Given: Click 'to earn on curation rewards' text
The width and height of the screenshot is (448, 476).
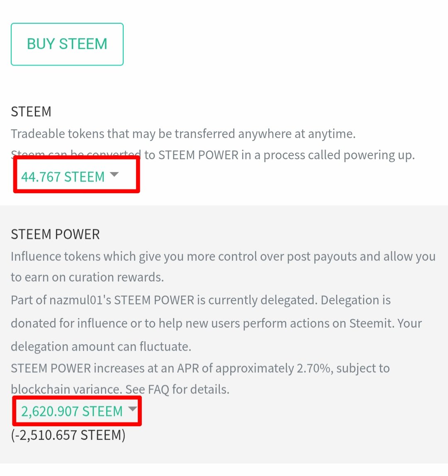Looking at the screenshot, I should click(88, 277).
